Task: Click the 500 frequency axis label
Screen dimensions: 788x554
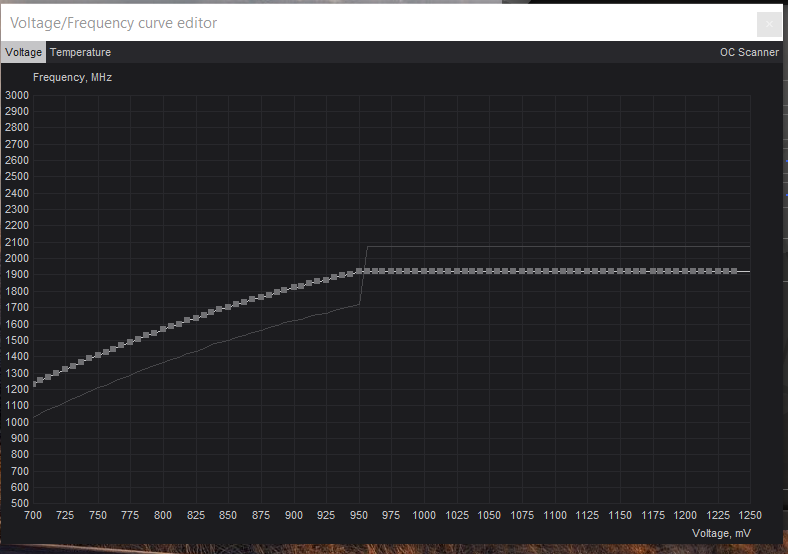Action: 20,503
